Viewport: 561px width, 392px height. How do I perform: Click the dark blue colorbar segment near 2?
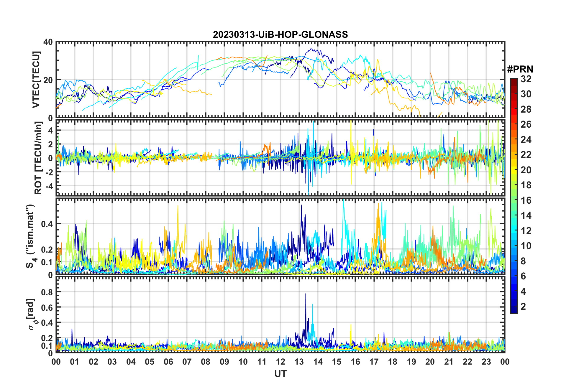(514, 307)
